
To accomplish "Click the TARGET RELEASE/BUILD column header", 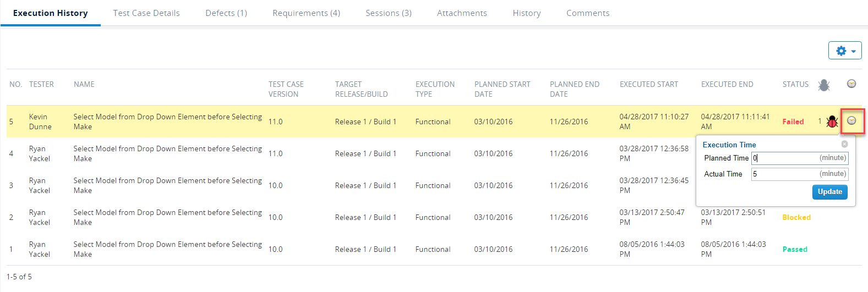I will click(x=362, y=89).
